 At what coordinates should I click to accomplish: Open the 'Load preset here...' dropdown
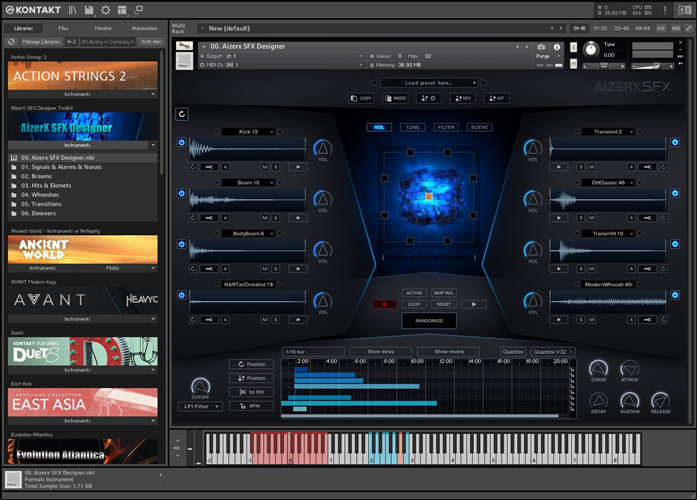click(x=427, y=82)
